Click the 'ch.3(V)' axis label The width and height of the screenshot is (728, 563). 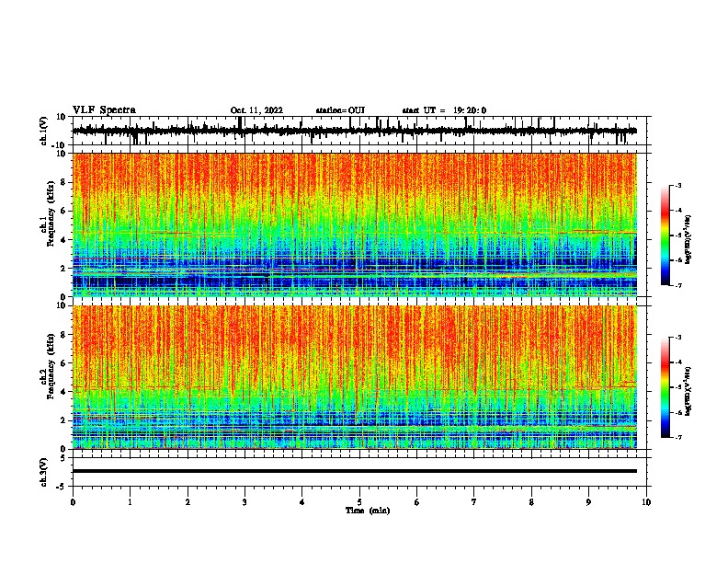(44, 473)
